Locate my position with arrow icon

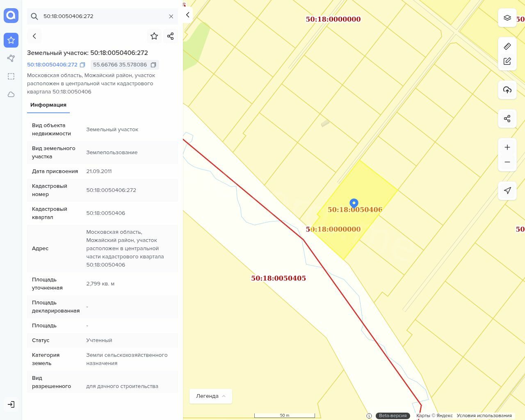(x=507, y=191)
